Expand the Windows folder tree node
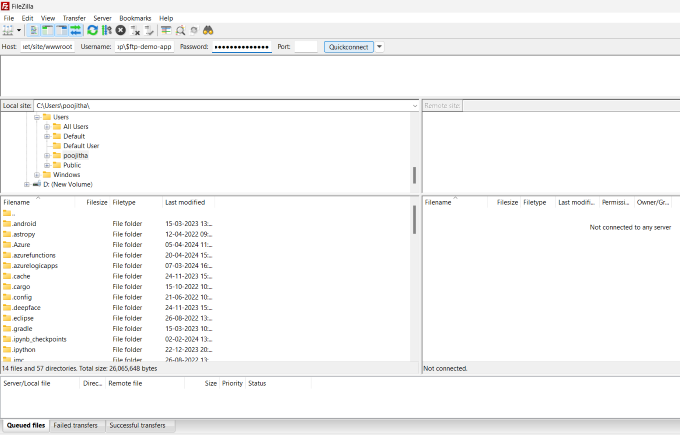 pos(37,175)
